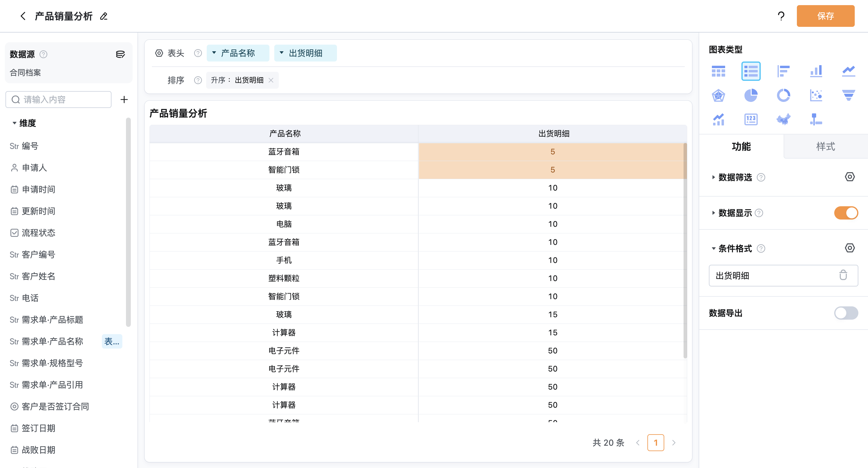The height and width of the screenshot is (468, 868).
Task: Expand the 数据显示 section
Action: (713, 213)
